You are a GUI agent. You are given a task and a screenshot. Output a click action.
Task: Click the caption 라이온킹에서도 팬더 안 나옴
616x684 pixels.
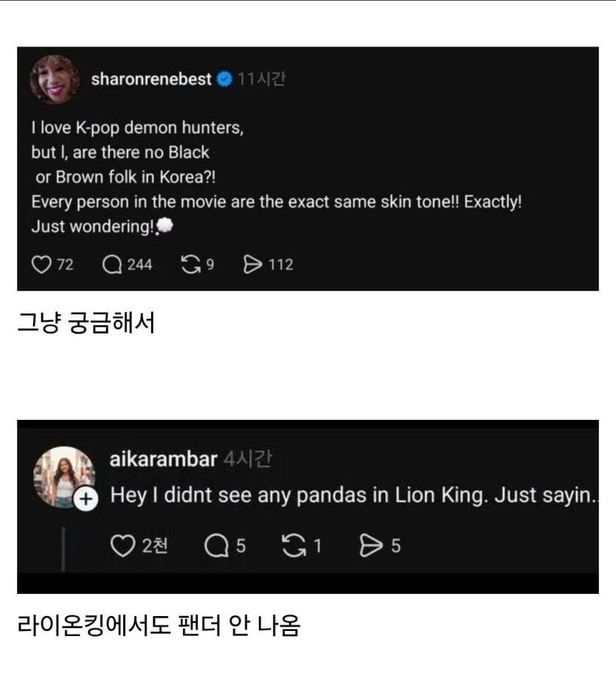(158, 626)
